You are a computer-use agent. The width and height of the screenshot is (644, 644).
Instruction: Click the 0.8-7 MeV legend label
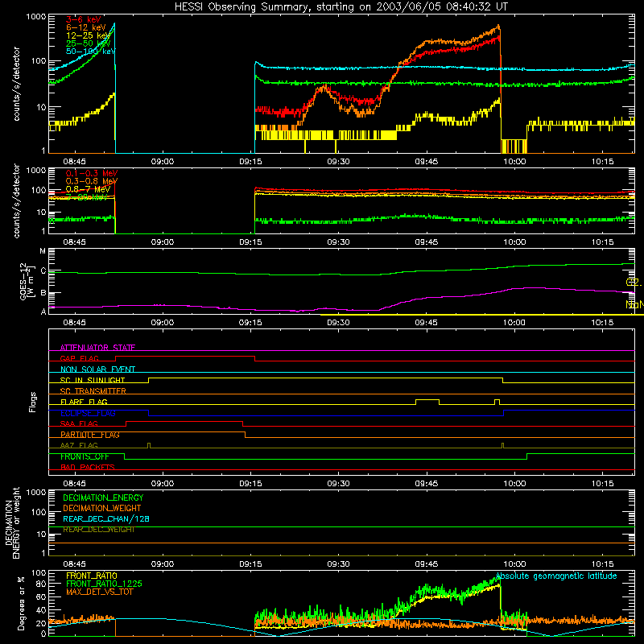coord(89,189)
